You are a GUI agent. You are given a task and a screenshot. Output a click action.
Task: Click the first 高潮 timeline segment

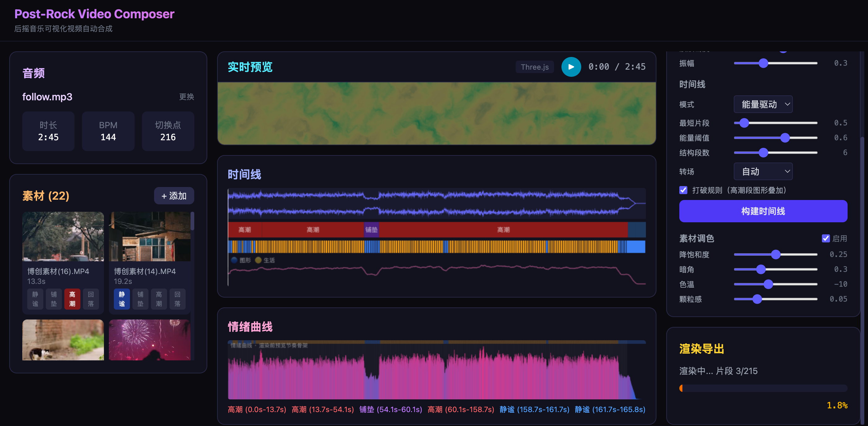pos(245,230)
